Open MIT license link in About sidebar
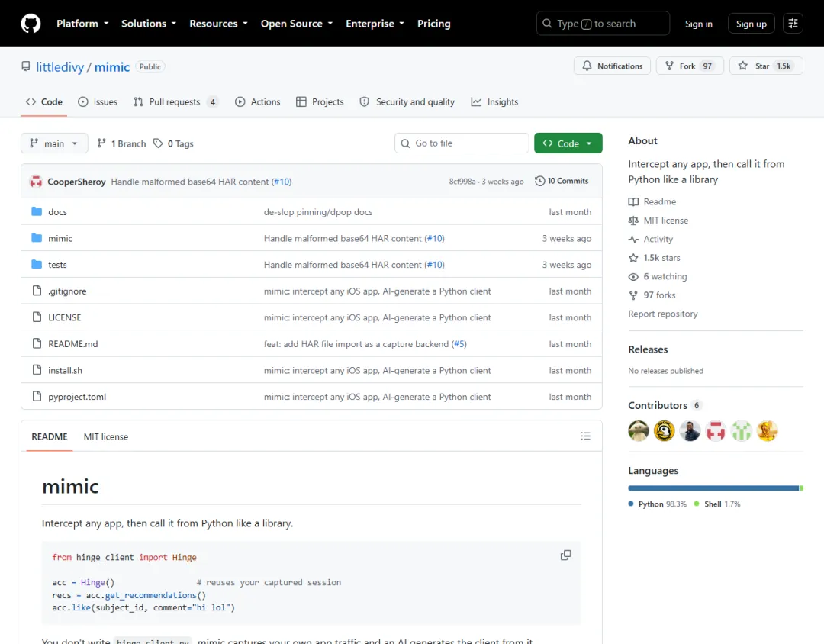Screen dimensions: 824x644 658,221
